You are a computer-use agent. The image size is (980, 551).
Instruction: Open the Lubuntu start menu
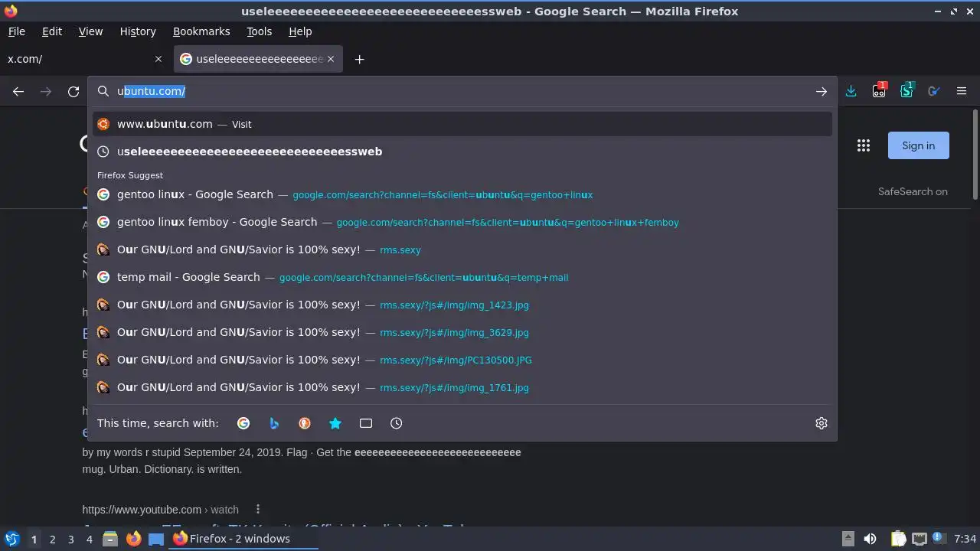point(11,539)
